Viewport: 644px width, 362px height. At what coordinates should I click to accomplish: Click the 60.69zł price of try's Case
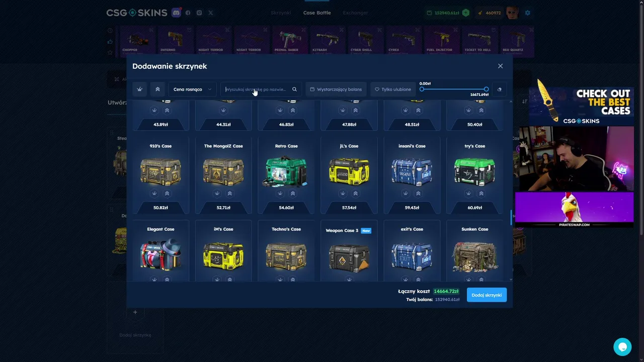tap(475, 208)
